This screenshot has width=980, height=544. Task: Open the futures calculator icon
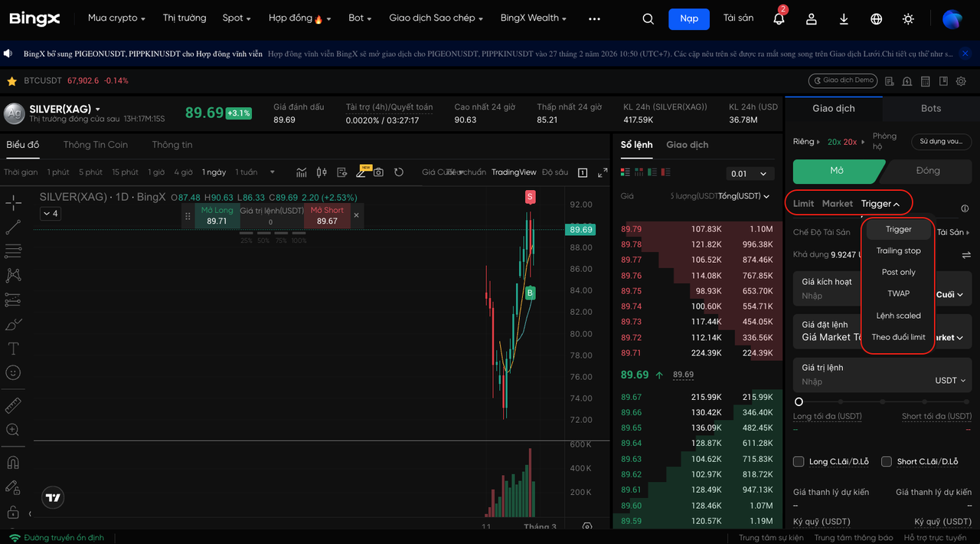pos(925,81)
